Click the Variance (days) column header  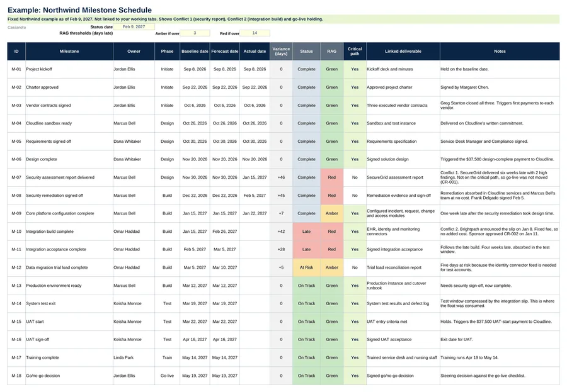(x=281, y=52)
